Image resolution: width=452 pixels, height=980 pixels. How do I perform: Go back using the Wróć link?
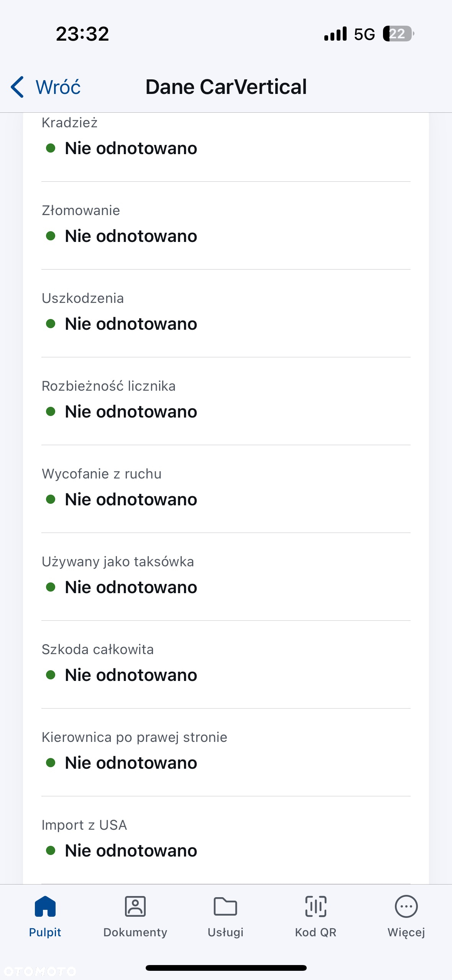pyautogui.click(x=58, y=87)
